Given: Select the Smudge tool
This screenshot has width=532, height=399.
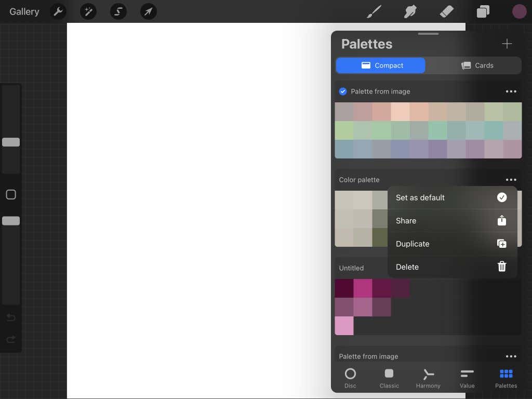Looking at the screenshot, I should pos(410,11).
